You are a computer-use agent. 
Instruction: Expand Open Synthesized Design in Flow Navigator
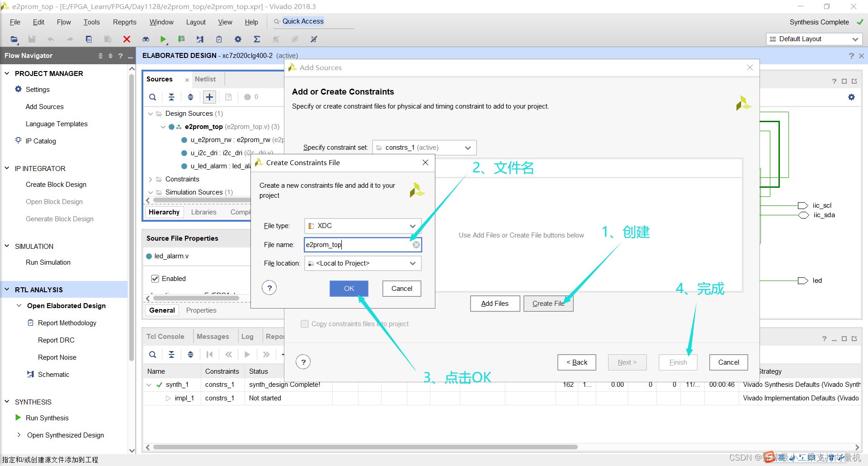pos(19,435)
